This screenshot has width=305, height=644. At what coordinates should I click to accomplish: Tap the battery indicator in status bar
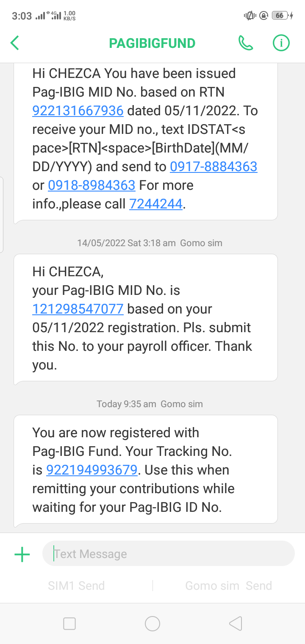(280, 16)
